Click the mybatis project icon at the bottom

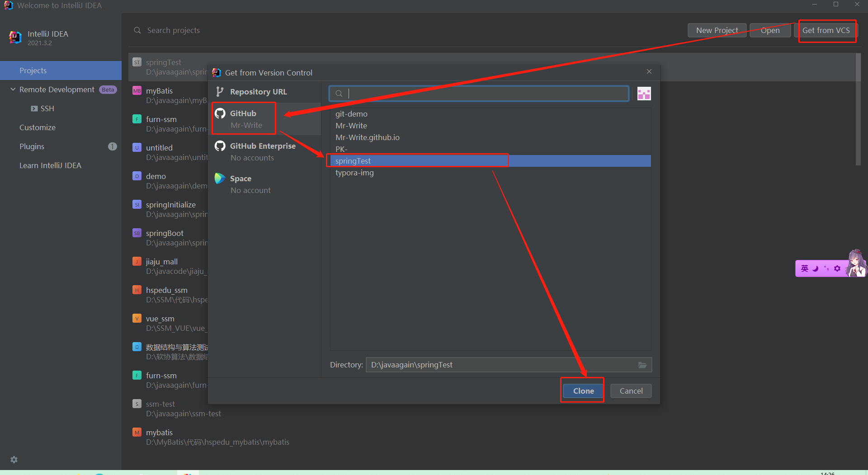(x=137, y=432)
